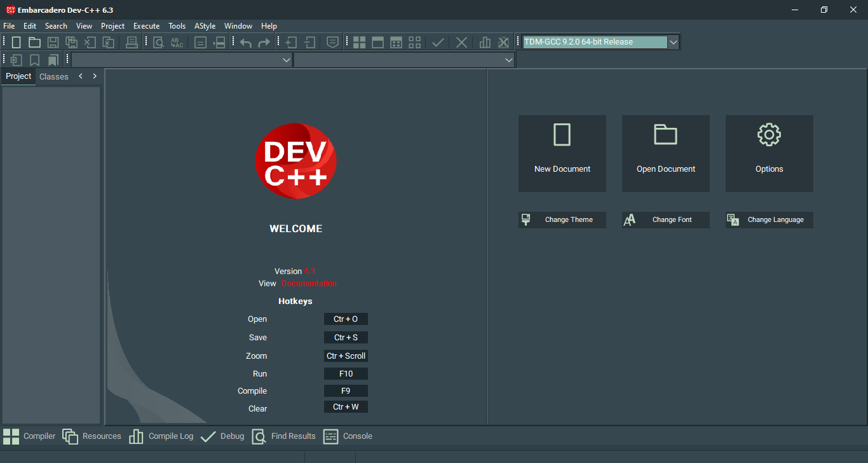Click the Close All files toolbar icon
This screenshot has height=463, width=868.
109,43
